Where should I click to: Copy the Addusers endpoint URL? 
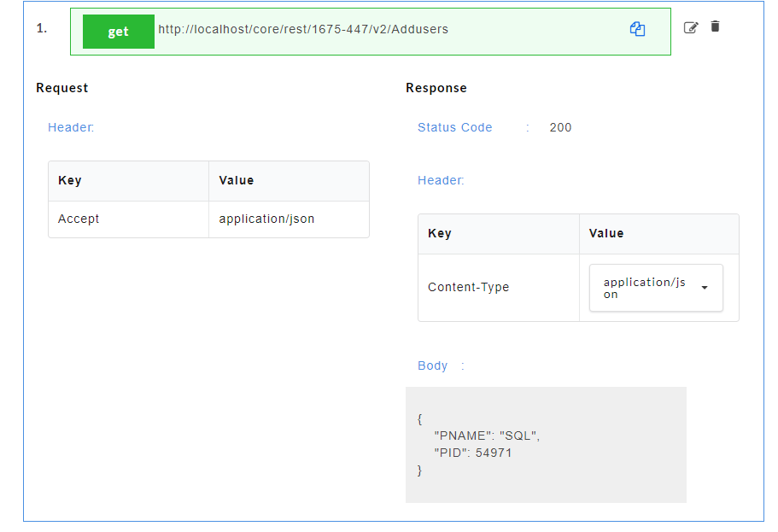click(x=637, y=29)
